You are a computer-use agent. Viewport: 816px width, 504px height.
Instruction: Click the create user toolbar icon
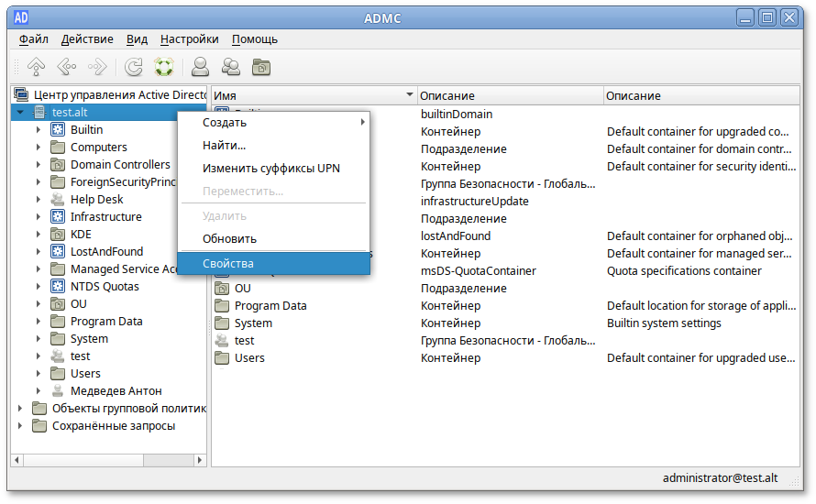(x=200, y=67)
